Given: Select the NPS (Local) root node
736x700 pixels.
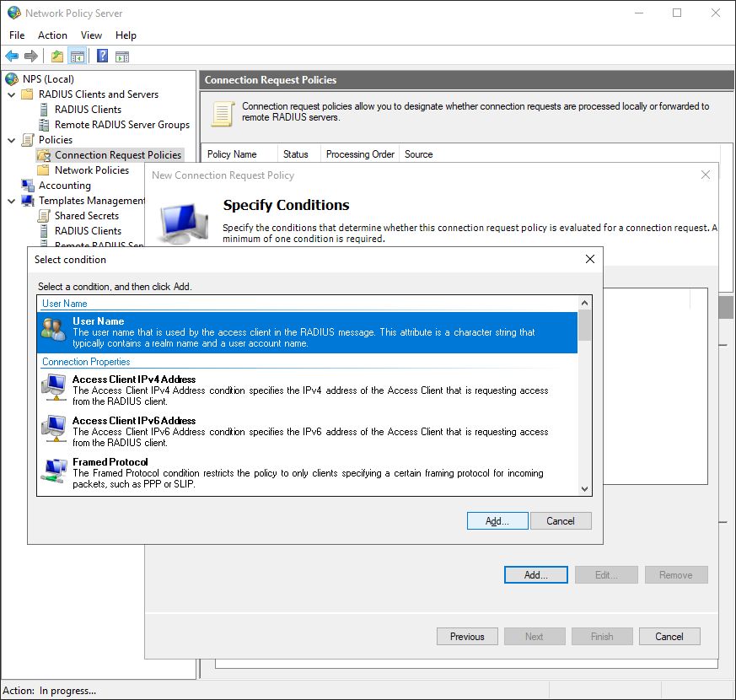Looking at the screenshot, I should point(48,79).
